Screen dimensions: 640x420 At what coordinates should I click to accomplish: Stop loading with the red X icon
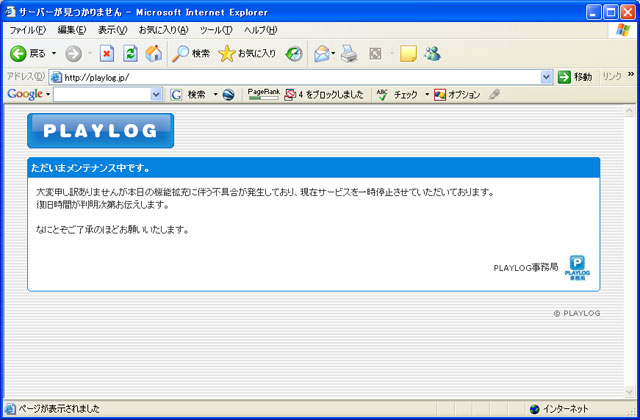107,53
